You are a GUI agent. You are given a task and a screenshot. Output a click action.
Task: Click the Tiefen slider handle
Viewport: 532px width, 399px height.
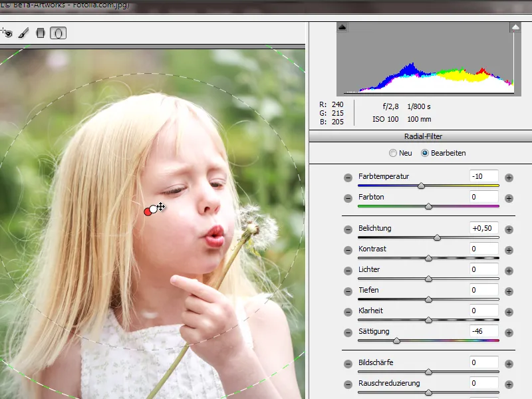pos(428,300)
